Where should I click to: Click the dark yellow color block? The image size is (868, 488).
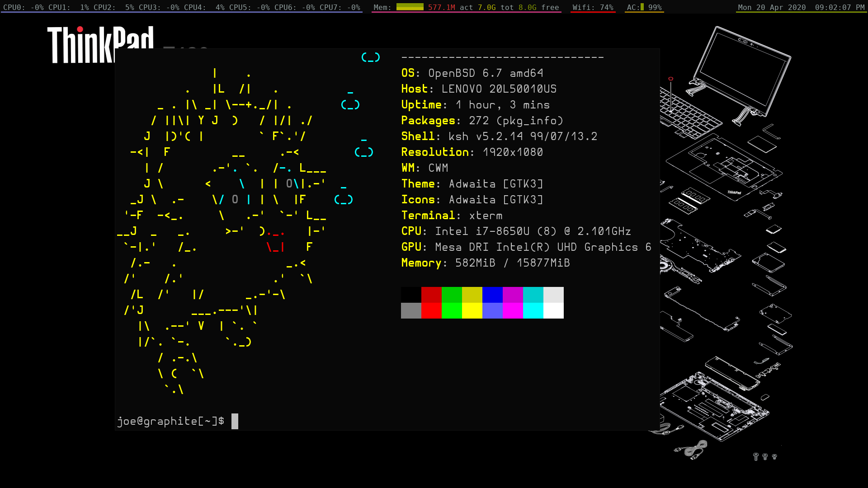(472, 295)
